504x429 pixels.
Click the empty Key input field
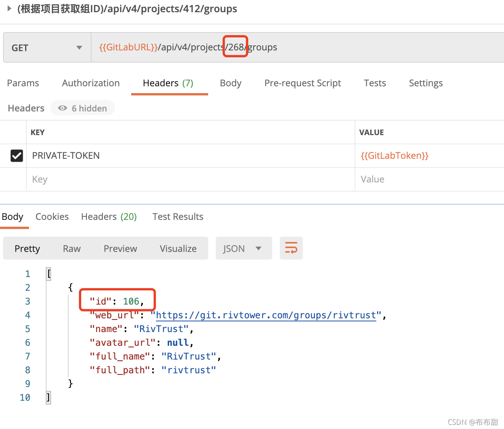[x=191, y=179]
